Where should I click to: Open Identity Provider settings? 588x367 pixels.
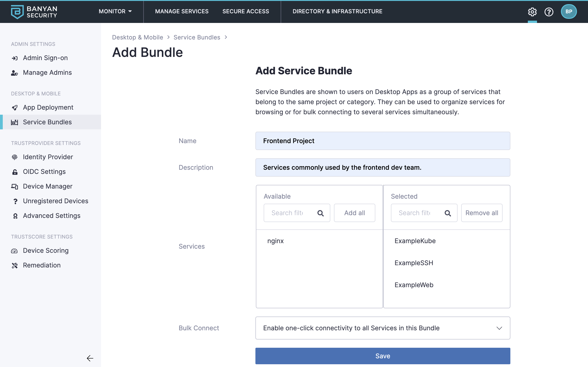coord(48,157)
